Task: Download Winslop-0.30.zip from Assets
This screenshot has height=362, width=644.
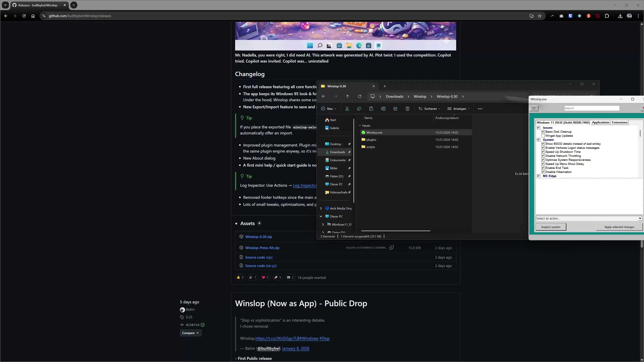Action: click(x=258, y=237)
